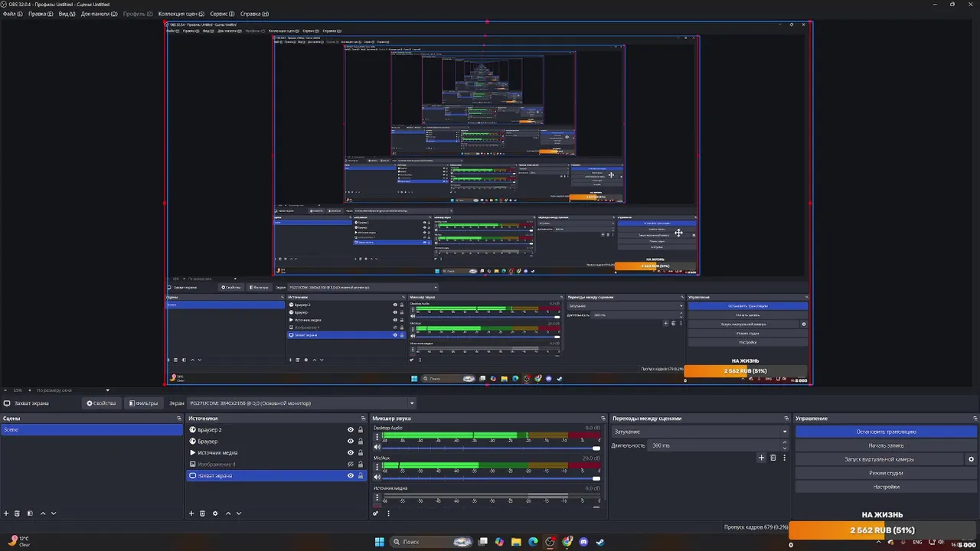Open the Сервис menu

[x=220, y=14]
